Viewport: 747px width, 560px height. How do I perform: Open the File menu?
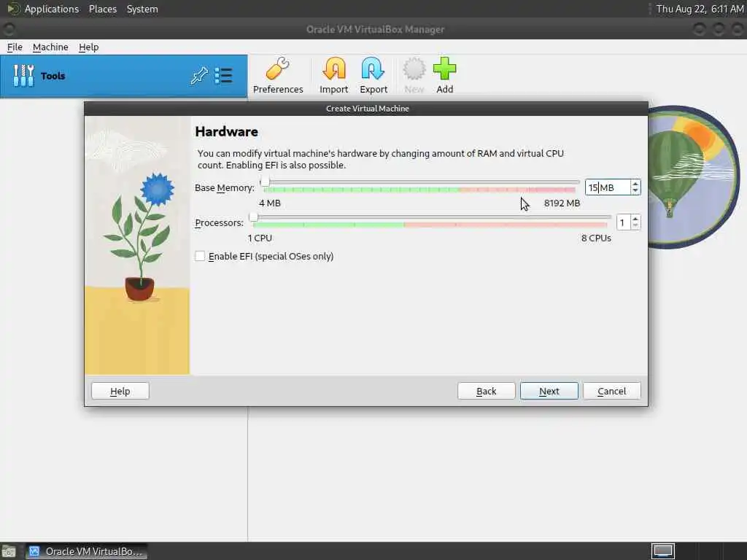15,47
